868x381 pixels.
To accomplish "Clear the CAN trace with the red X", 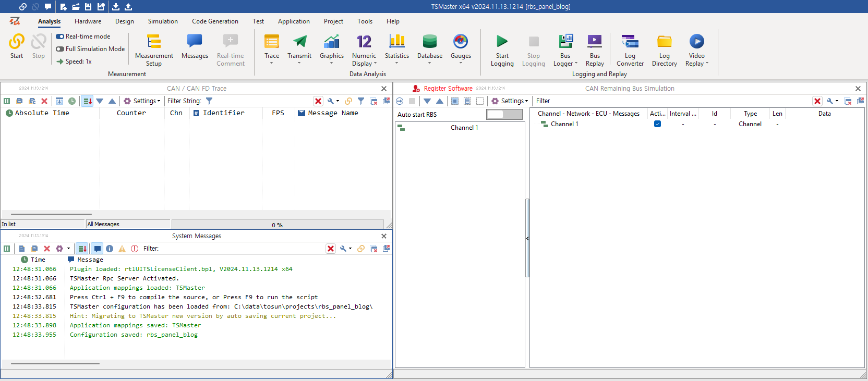I will click(x=44, y=101).
